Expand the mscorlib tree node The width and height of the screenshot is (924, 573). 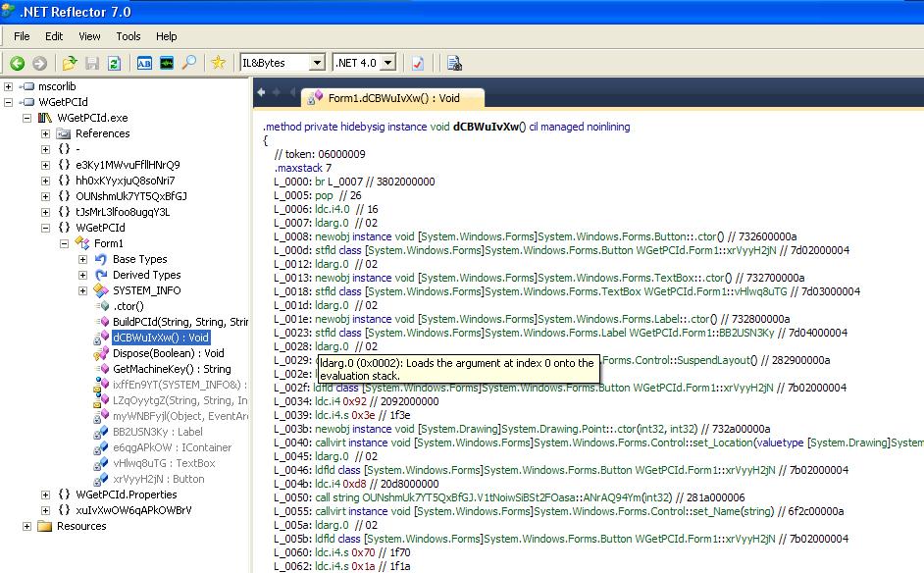8,86
